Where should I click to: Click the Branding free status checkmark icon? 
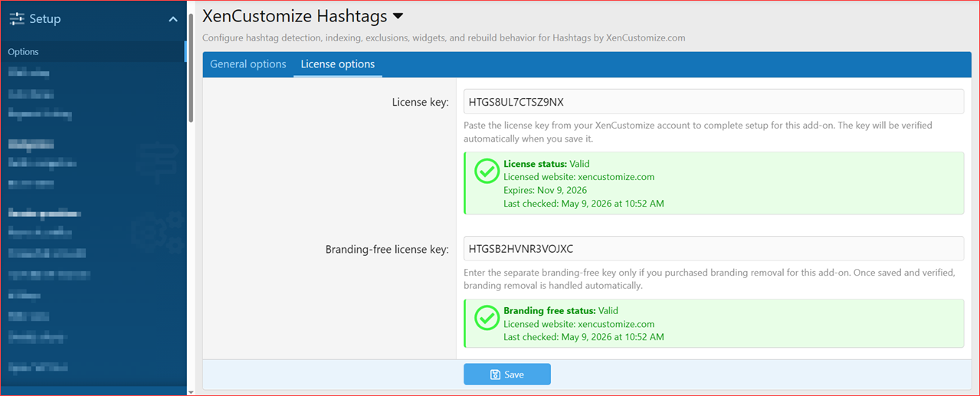pos(487,318)
